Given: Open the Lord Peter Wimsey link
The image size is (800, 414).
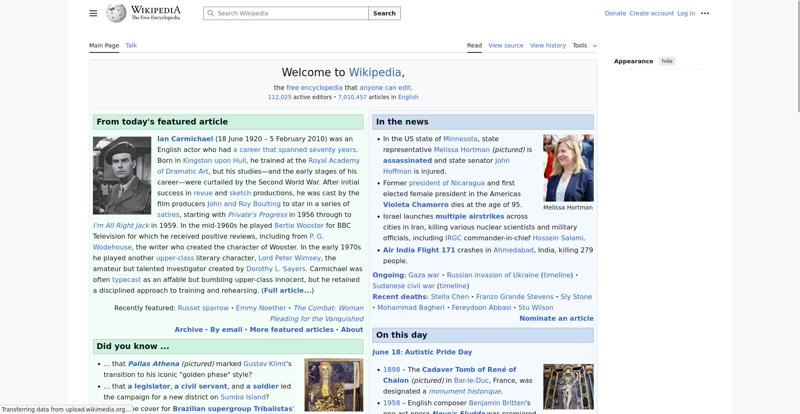Looking at the screenshot, I should click(289, 258).
